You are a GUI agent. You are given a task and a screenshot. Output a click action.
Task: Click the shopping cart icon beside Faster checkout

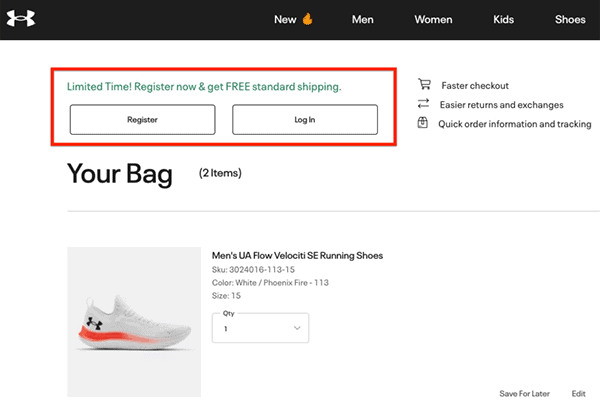[424, 84]
